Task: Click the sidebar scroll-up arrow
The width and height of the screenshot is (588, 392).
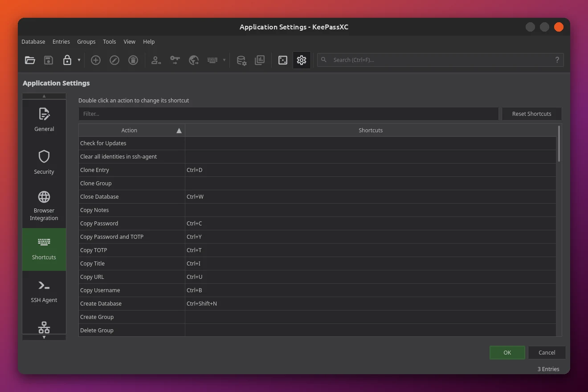Action: (44, 96)
